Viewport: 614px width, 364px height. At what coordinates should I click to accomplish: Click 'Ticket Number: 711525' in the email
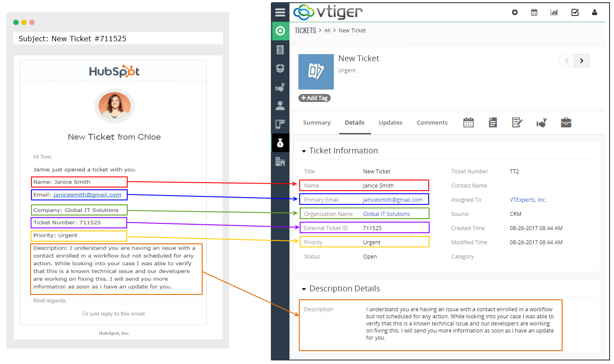click(x=67, y=223)
